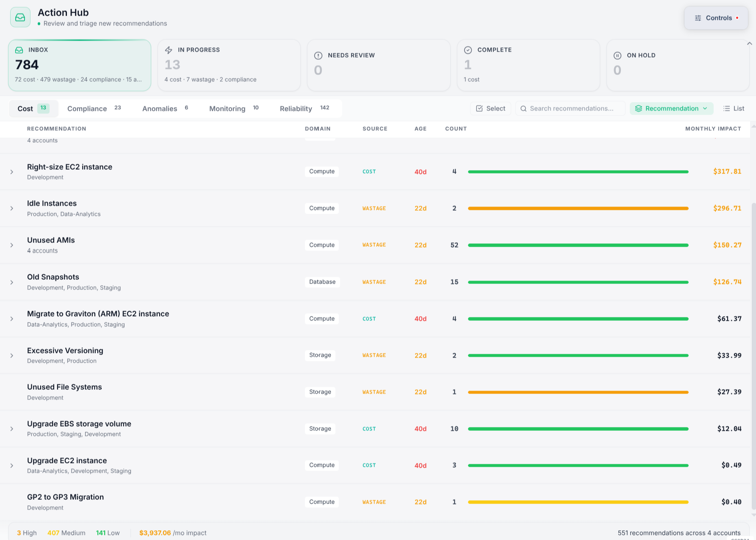Viewport: 756px width, 540px height.
Task: Expand the Old Snapshots row
Action: point(12,282)
